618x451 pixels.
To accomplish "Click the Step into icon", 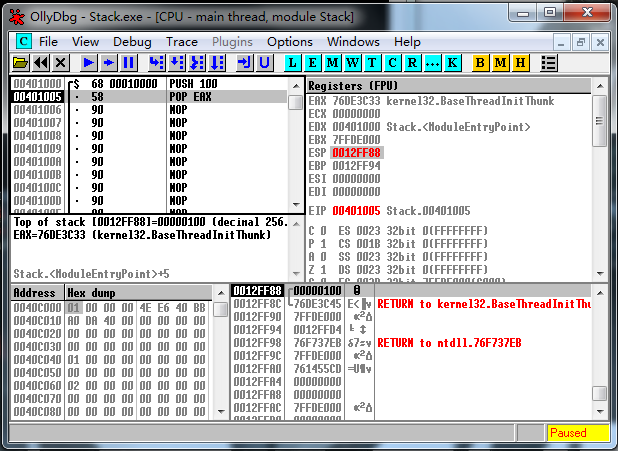I will (x=157, y=63).
